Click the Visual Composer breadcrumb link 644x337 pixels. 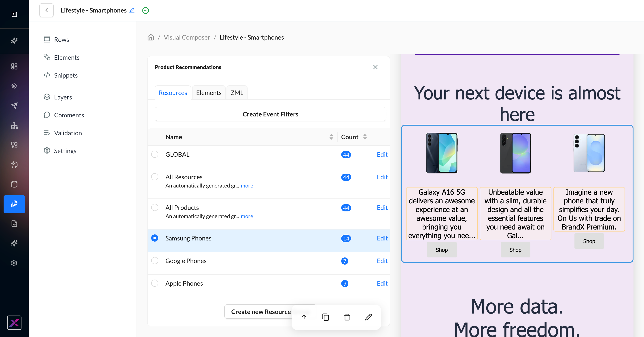tap(187, 37)
